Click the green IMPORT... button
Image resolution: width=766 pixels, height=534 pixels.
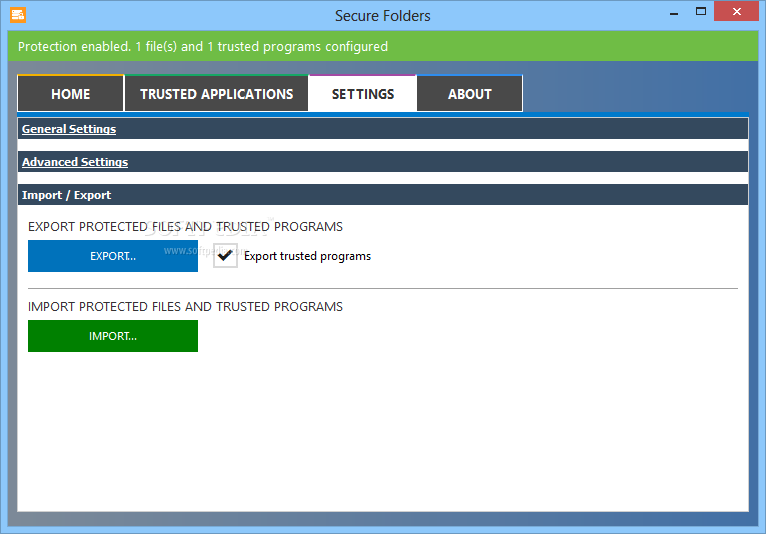[113, 336]
